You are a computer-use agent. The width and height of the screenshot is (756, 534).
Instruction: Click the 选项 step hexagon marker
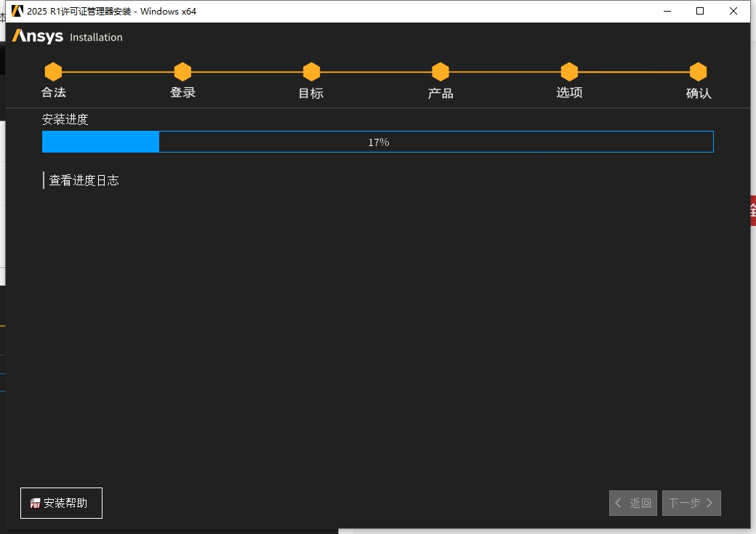pos(569,72)
